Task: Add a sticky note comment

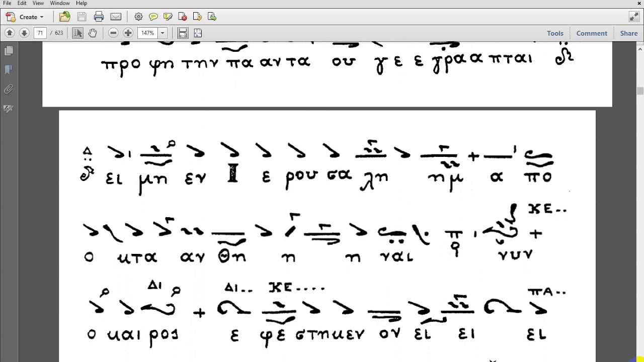Action: [x=153, y=17]
